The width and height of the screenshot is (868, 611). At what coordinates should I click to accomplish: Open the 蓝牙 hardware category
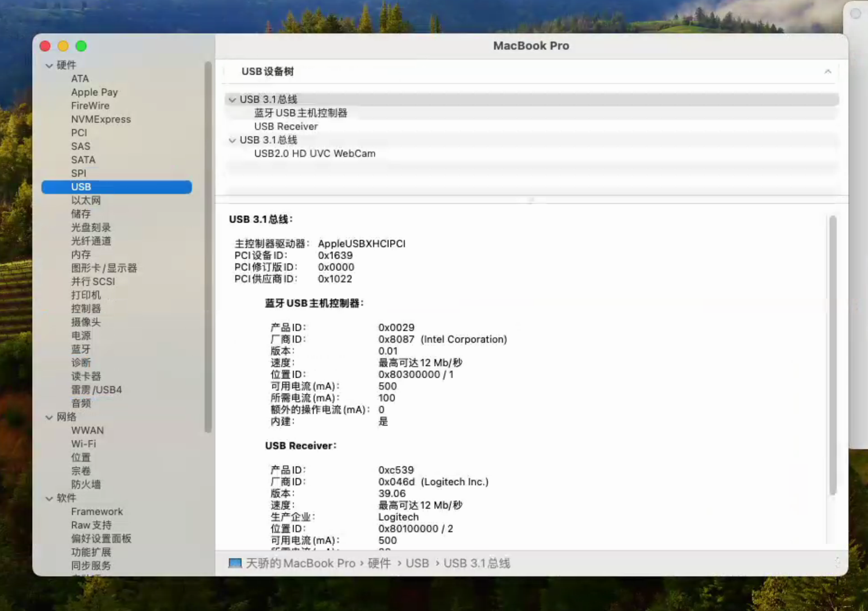[82, 349]
